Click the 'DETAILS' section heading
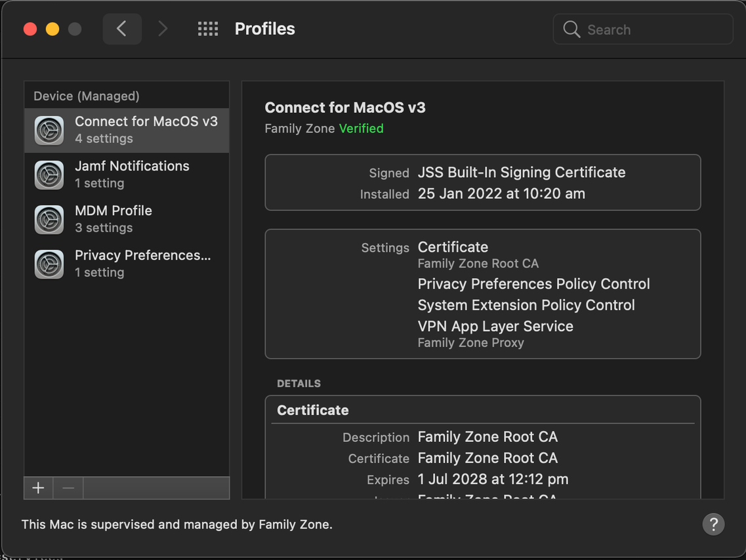 point(299,384)
